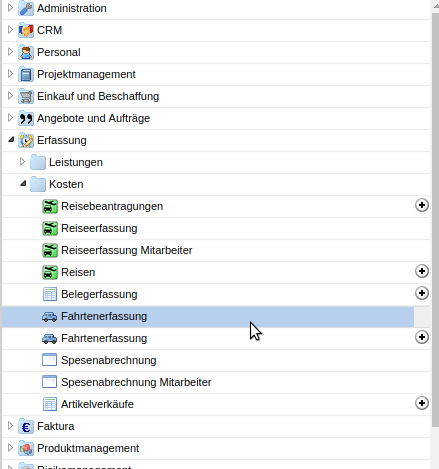This screenshot has height=469, width=439.
Task: Add new entry with plus beside Reisebeantragungen
Action: [422, 205]
